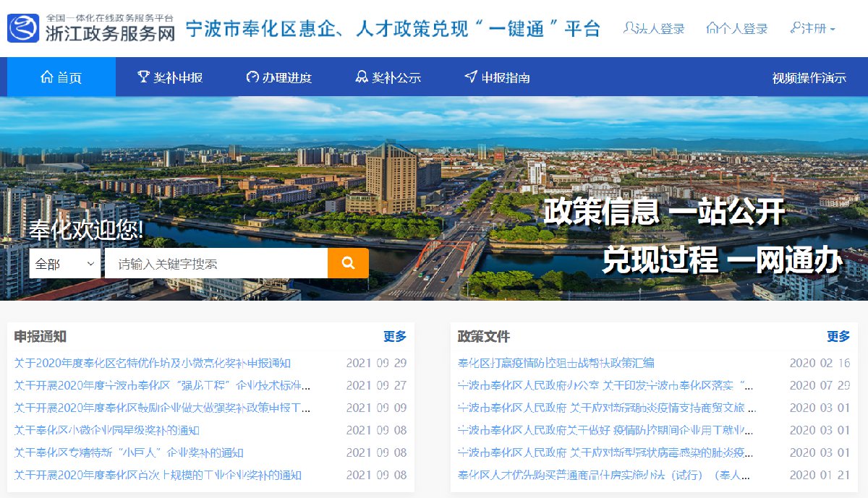Open the 个人登录 login link

(x=737, y=28)
